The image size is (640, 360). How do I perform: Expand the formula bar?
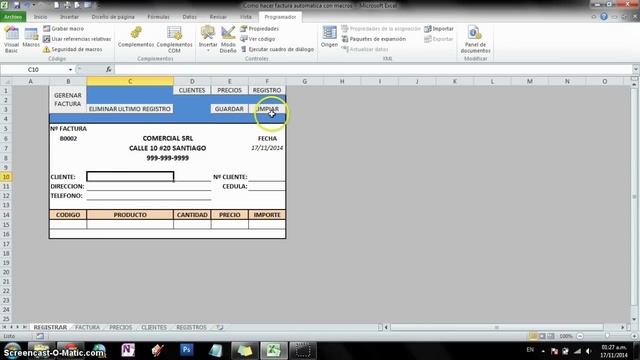[x=636, y=69]
